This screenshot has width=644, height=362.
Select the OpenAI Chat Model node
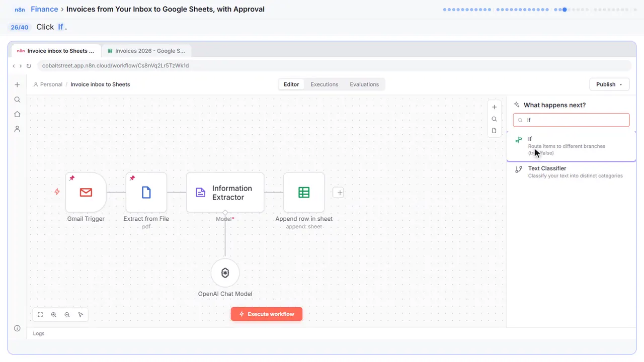225,273
